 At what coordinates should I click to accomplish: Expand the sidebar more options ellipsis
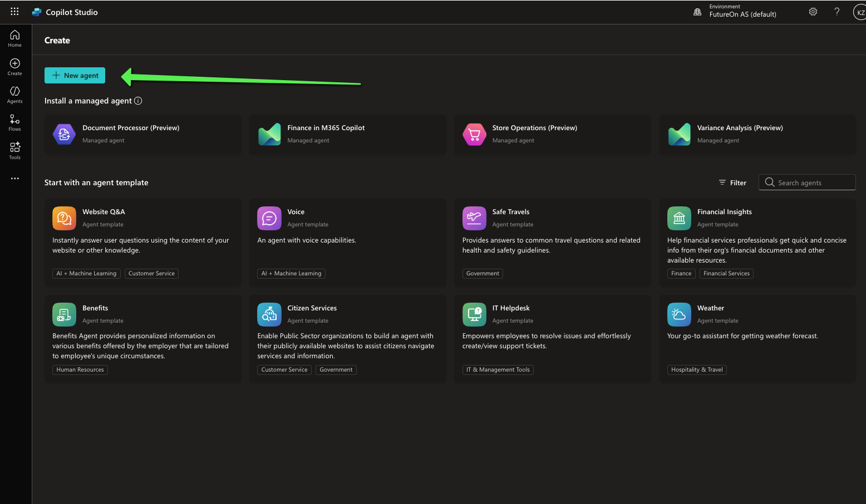coord(15,179)
